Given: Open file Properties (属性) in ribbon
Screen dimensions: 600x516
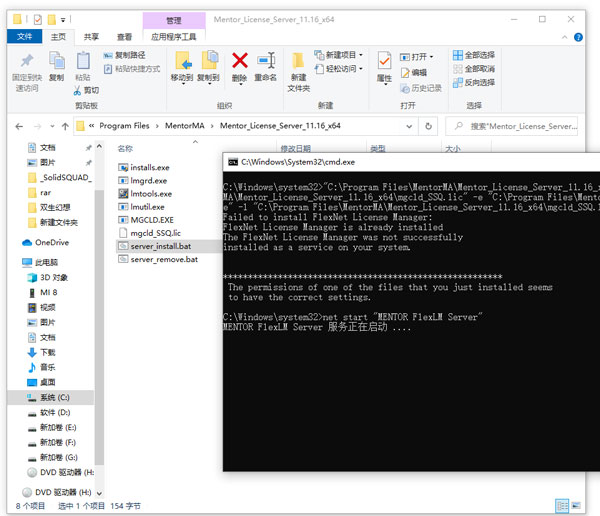Looking at the screenshot, I should (384, 66).
